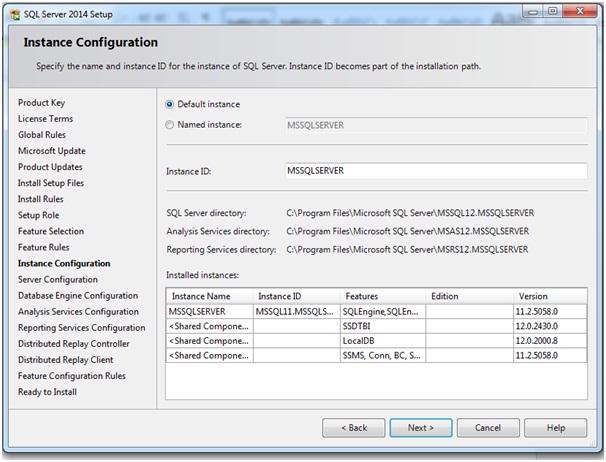
Task: Click the MSSQL12.MSSQLSERVER SQL Server directory path
Action: (x=410, y=213)
